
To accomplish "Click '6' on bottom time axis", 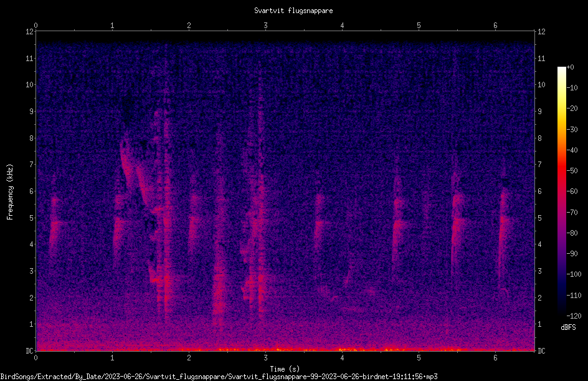I will [x=495, y=358].
